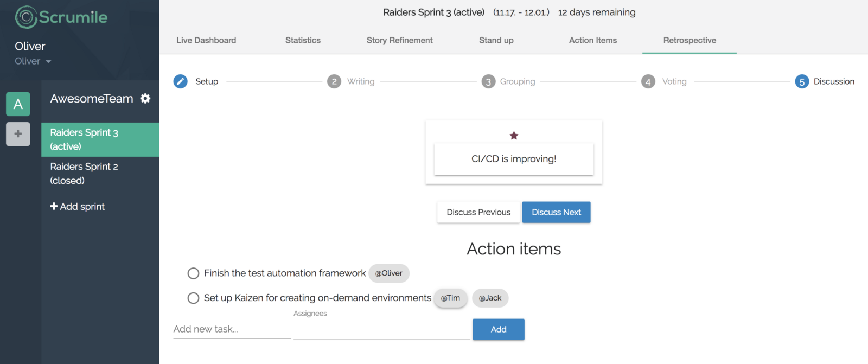Select Raiders Sprint 2 (closed)
Image resolution: width=868 pixels, height=364 pixels.
coord(84,174)
